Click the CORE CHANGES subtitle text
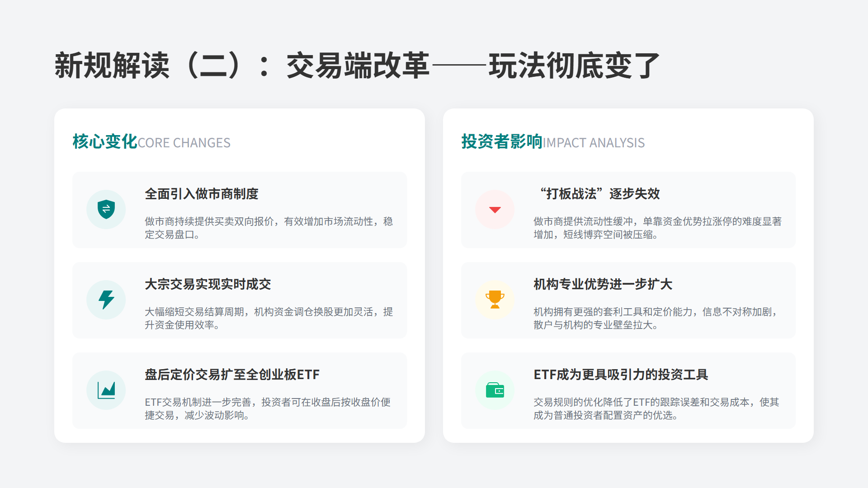 pos(184,143)
